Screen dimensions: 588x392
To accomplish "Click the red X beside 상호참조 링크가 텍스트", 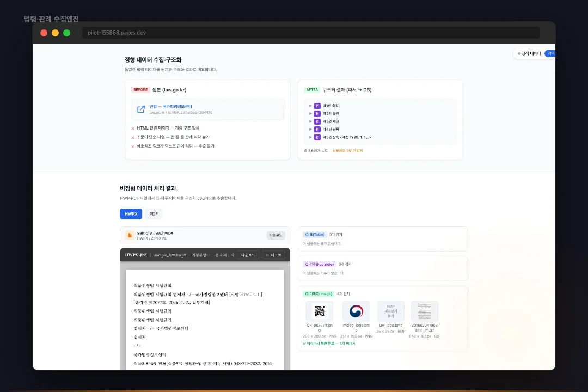I will (x=133, y=146).
